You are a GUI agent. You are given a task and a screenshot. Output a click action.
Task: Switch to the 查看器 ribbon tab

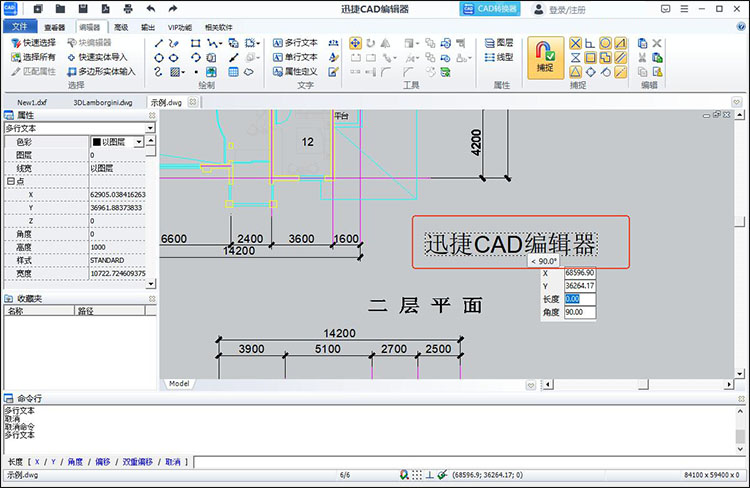click(55, 27)
